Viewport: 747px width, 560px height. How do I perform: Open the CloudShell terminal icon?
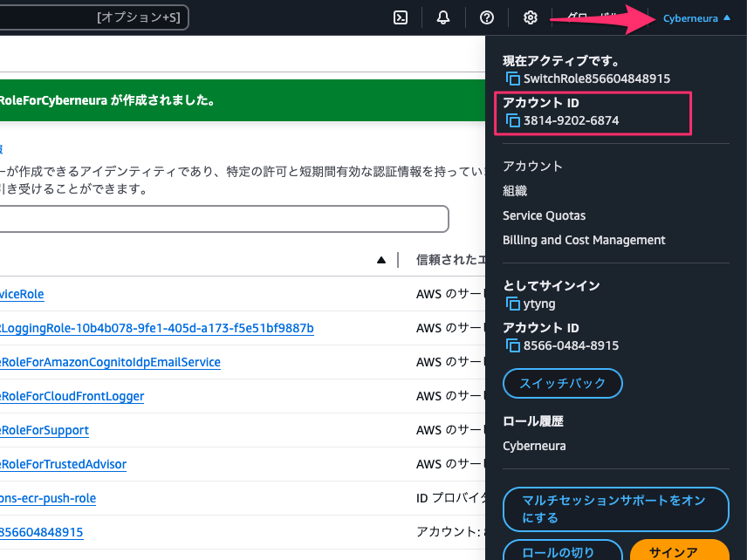click(x=401, y=17)
